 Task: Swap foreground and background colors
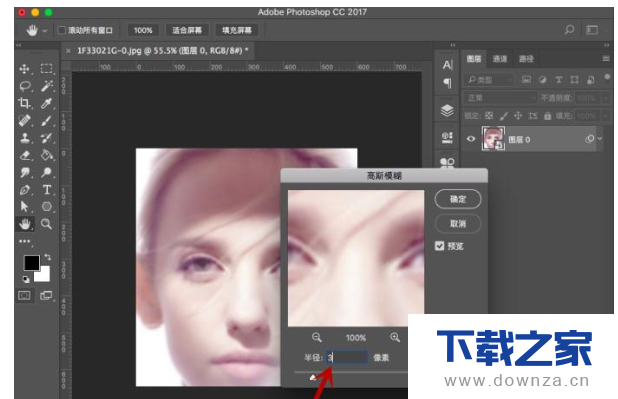(48, 257)
